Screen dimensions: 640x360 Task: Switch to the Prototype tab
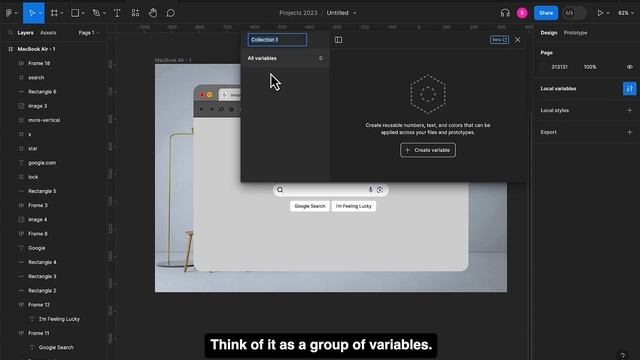(575, 33)
